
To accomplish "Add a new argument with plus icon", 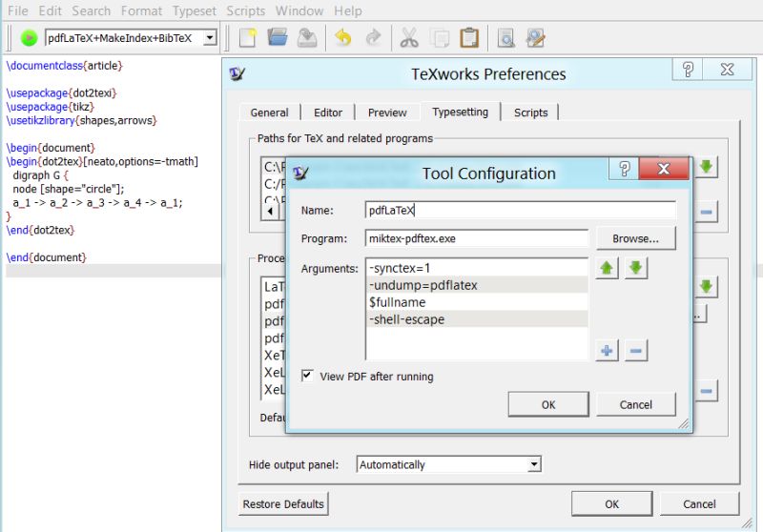I will pyautogui.click(x=607, y=351).
